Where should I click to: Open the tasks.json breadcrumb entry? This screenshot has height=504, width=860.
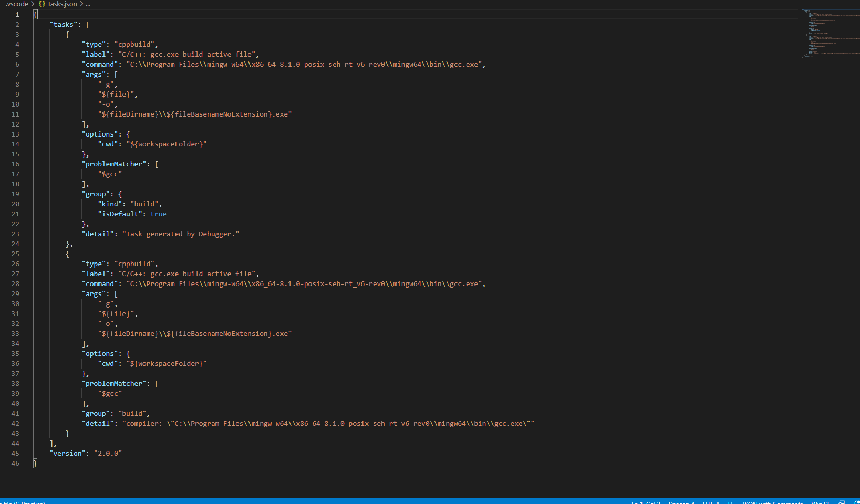point(62,4)
